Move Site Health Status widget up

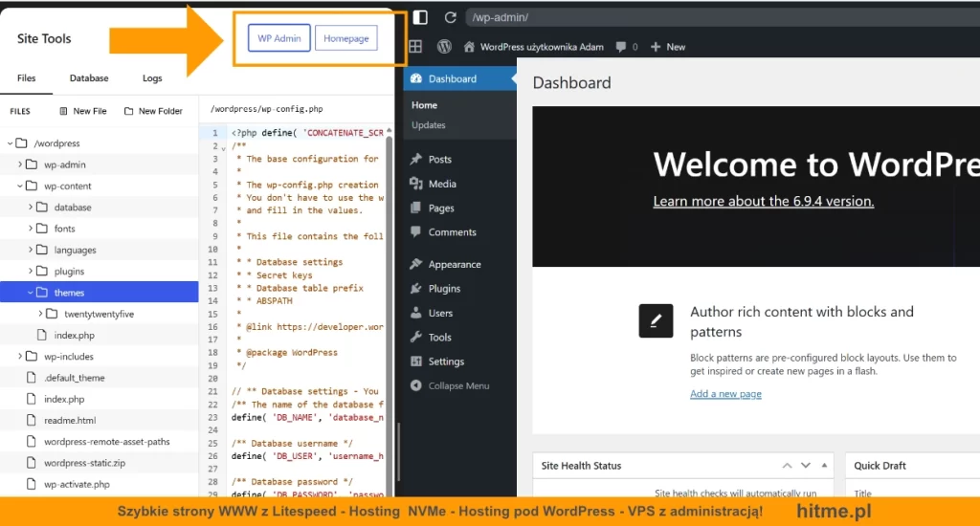point(787,466)
